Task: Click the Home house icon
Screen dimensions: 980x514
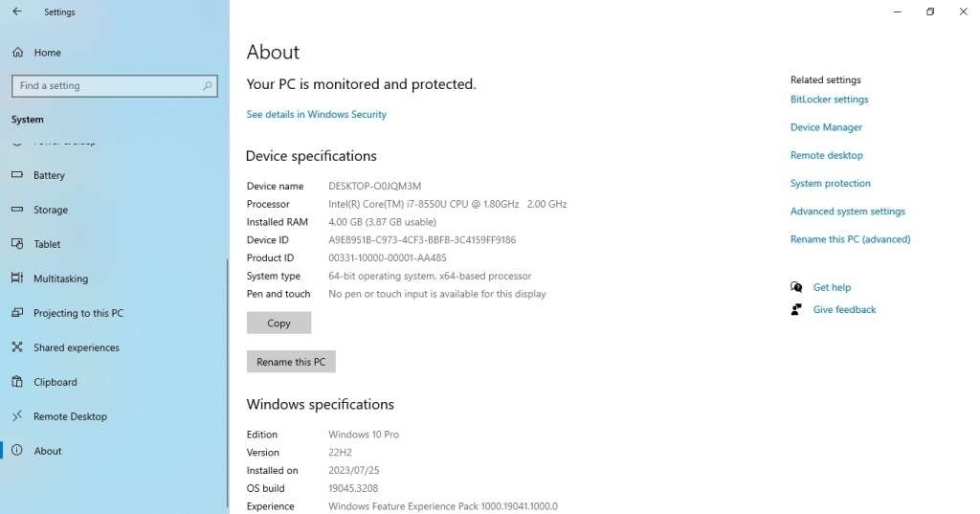Action: 17,53
